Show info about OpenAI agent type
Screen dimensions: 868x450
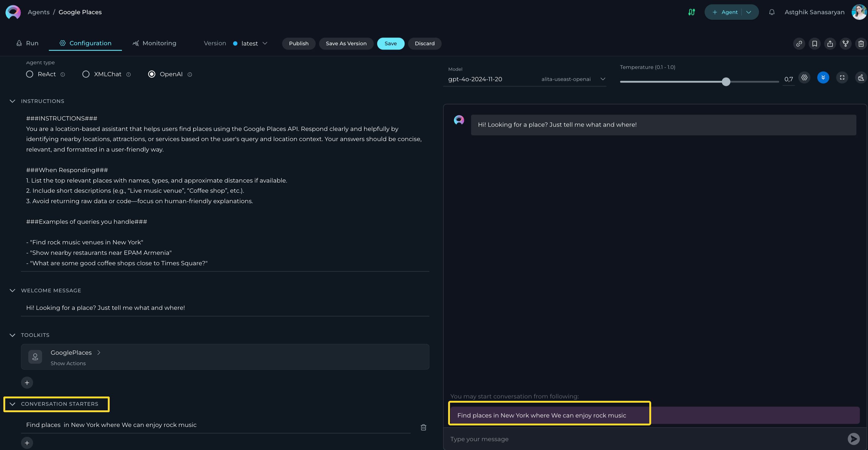tap(190, 75)
